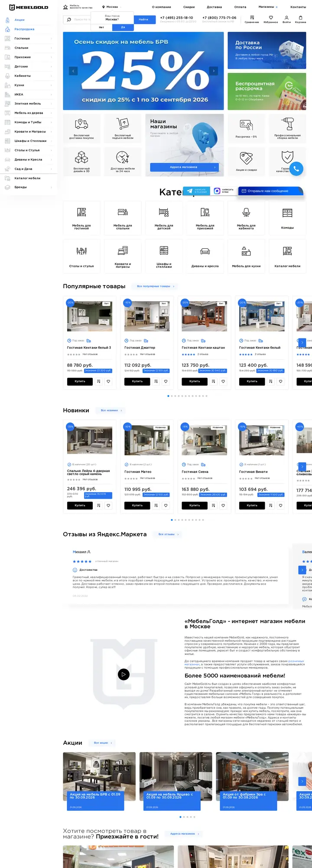Expand Кухни sidebar submenu
The width and height of the screenshot is (312, 868).
click(x=51, y=85)
